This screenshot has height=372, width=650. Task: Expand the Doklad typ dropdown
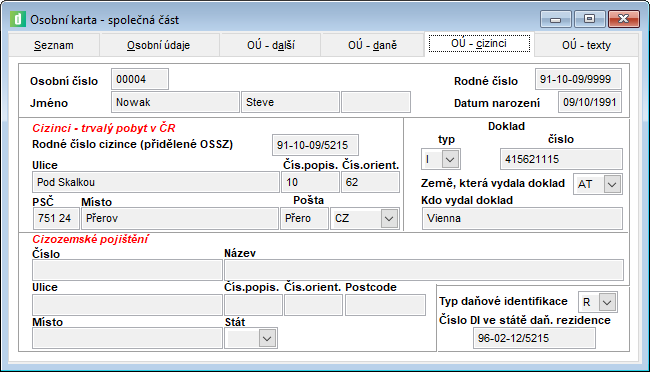pyautogui.click(x=450, y=159)
